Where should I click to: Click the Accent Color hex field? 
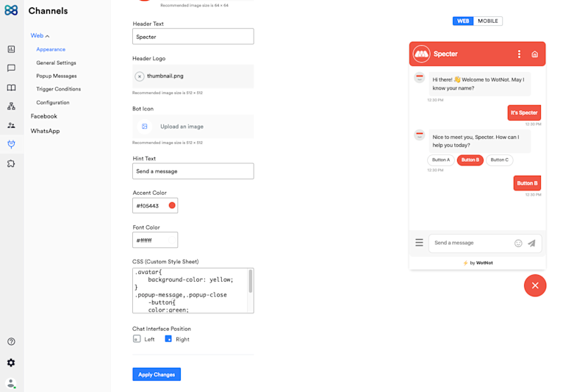(155, 206)
